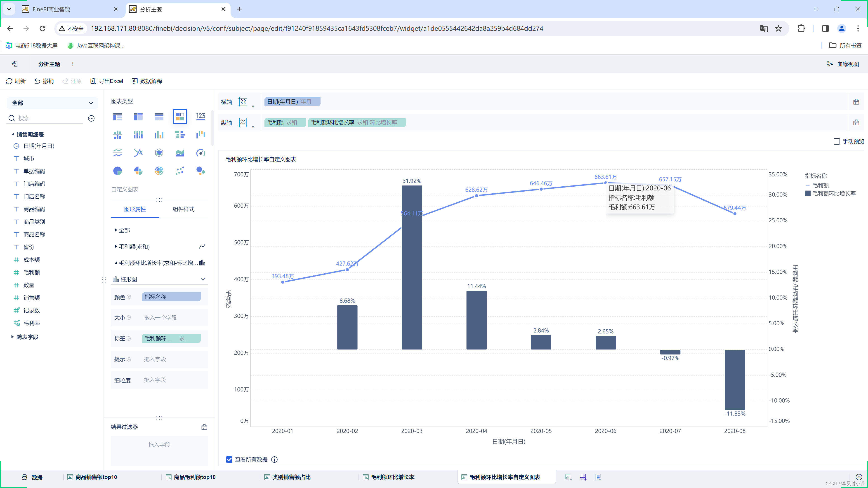Viewport: 868px width, 488px height.
Task: Select the cross table chart type
Action: (138, 117)
